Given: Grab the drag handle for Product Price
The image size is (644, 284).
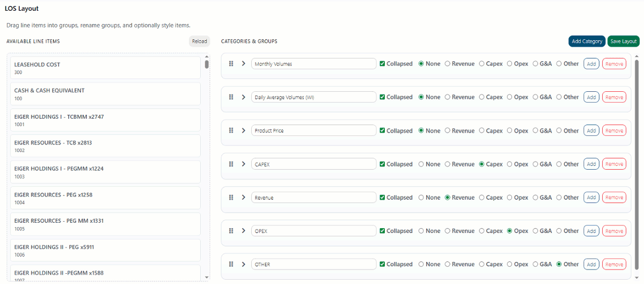Looking at the screenshot, I should point(231,130).
